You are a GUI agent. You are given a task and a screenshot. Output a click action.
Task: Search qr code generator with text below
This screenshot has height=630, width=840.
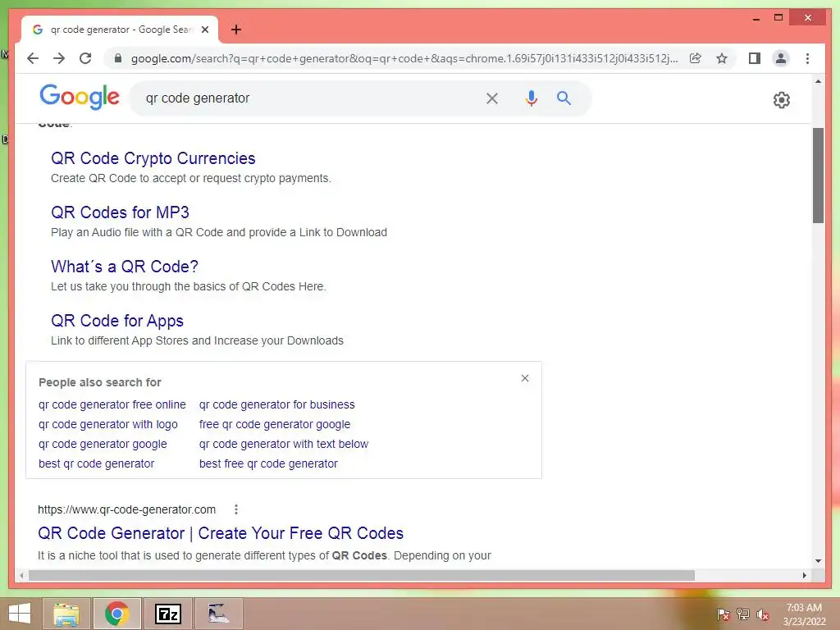click(284, 444)
